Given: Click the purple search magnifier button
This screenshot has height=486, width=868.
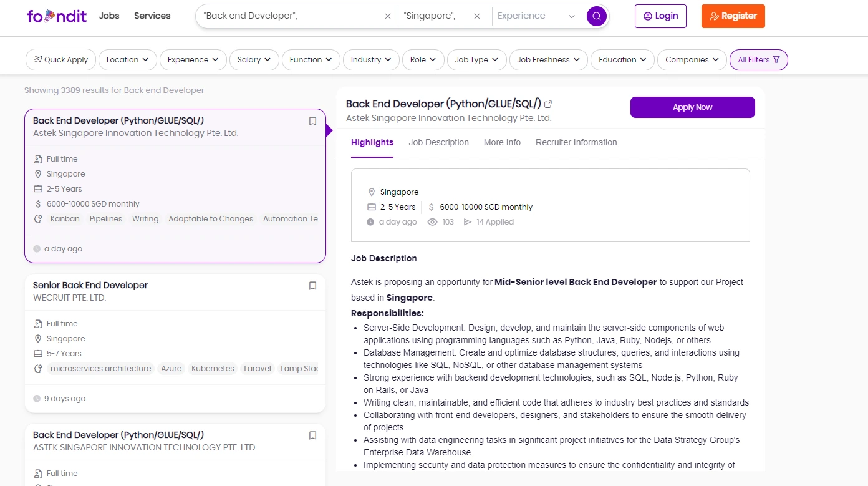Looking at the screenshot, I should coord(597,16).
